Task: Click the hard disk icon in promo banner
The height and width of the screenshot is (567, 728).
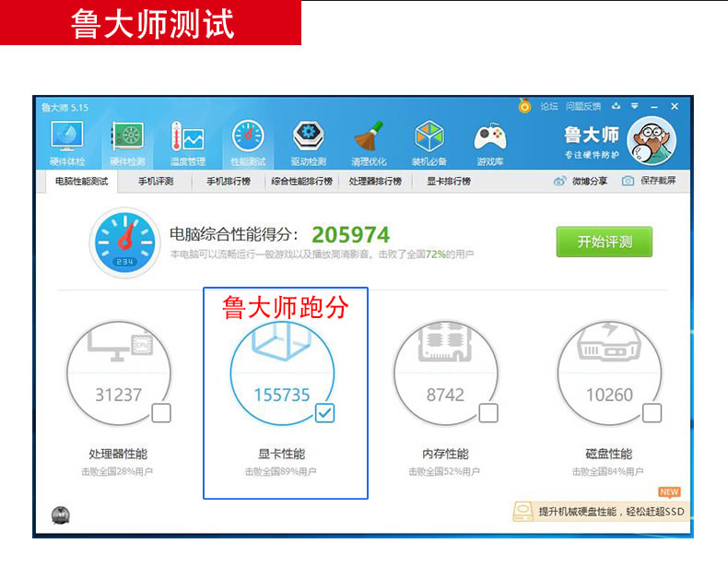Action: [523, 512]
